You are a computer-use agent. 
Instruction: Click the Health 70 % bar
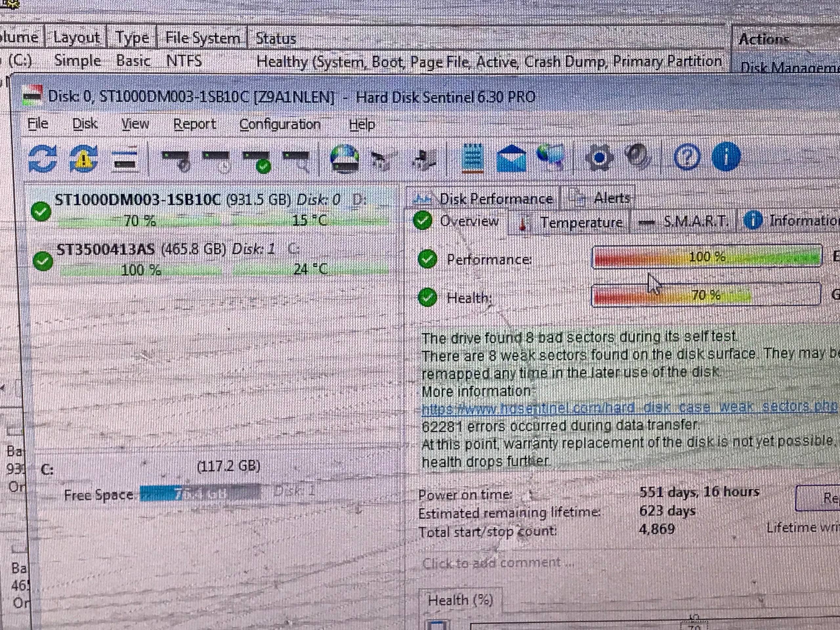click(x=705, y=295)
